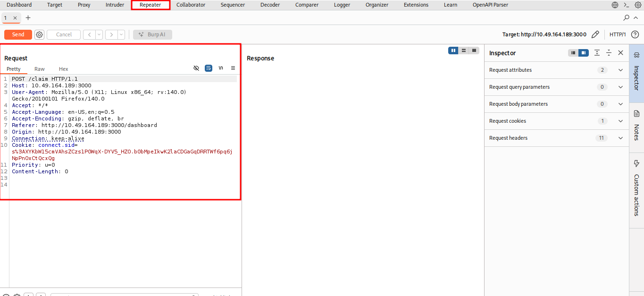Screen dimensions: 644x296
Task: Select the Pretty request view tab
Action: click(x=14, y=69)
